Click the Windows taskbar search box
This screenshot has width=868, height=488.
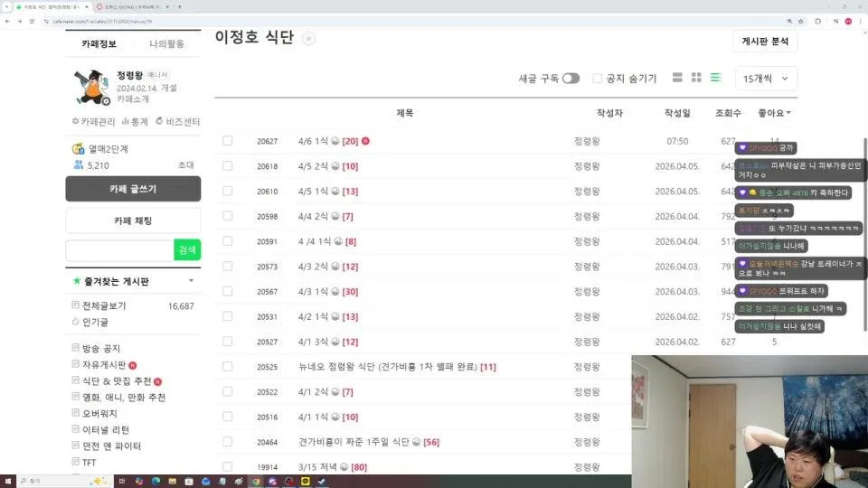(65, 482)
